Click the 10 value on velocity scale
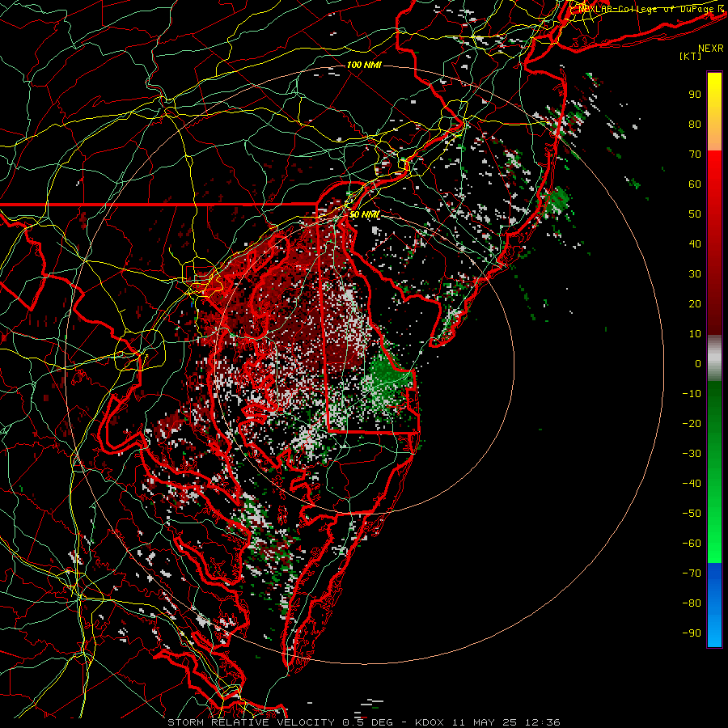The height and width of the screenshot is (728, 728). (695, 334)
